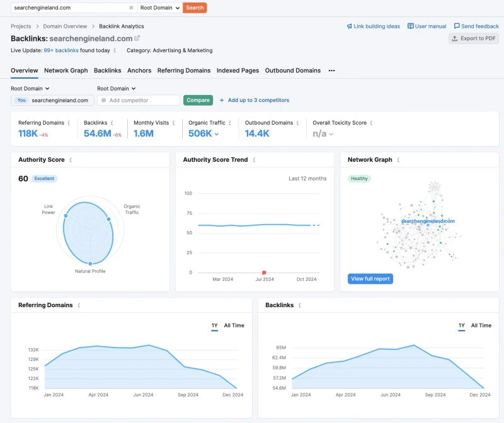
Task: Click the green Compare button
Action: click(198, 100)
